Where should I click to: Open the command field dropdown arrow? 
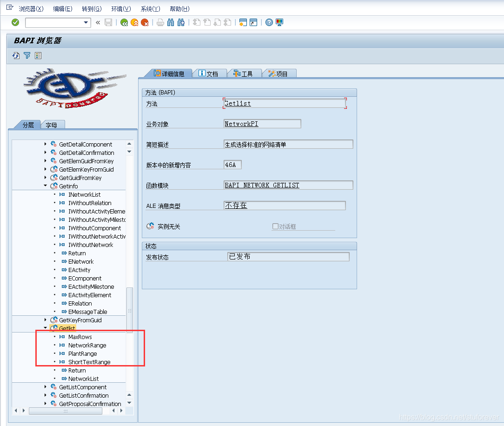[86, 22]
